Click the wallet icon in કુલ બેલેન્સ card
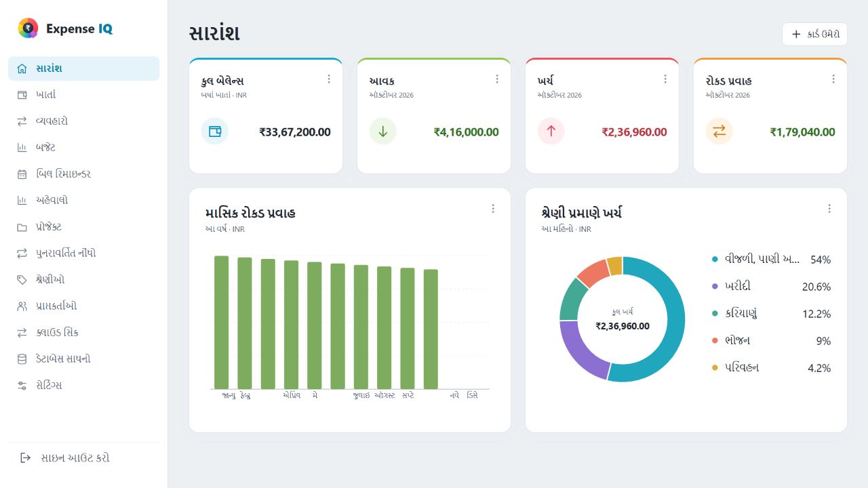 215,131
